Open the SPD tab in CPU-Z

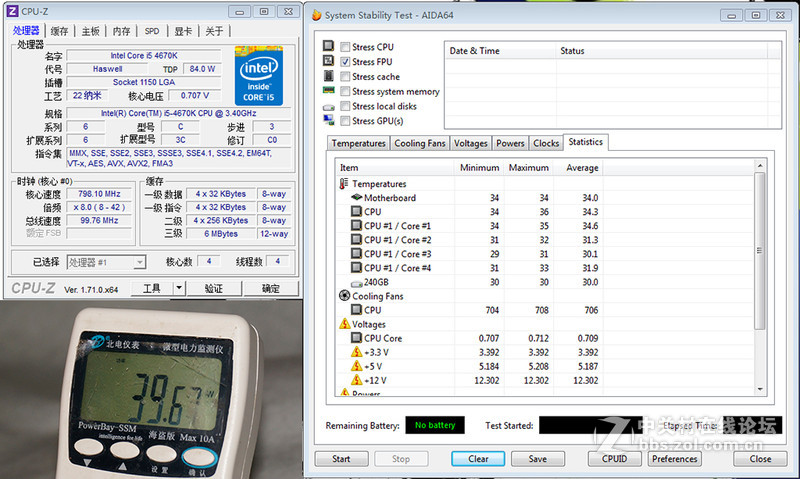pos(151,31)
